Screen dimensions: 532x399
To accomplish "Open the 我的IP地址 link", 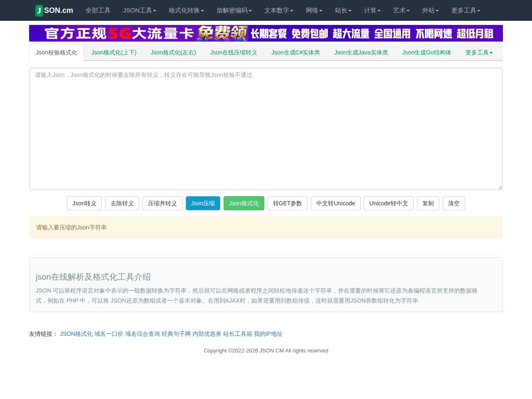I will click(268, 334).
